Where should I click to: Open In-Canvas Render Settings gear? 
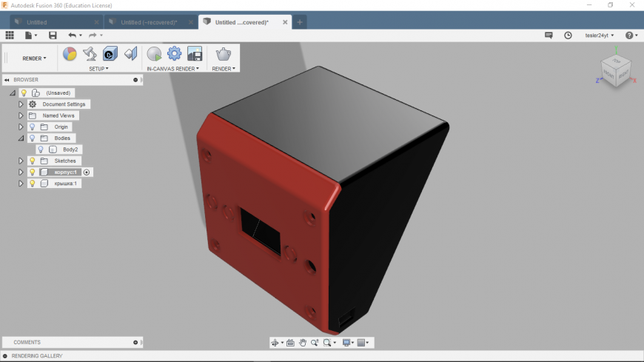(x=174, y=54)
